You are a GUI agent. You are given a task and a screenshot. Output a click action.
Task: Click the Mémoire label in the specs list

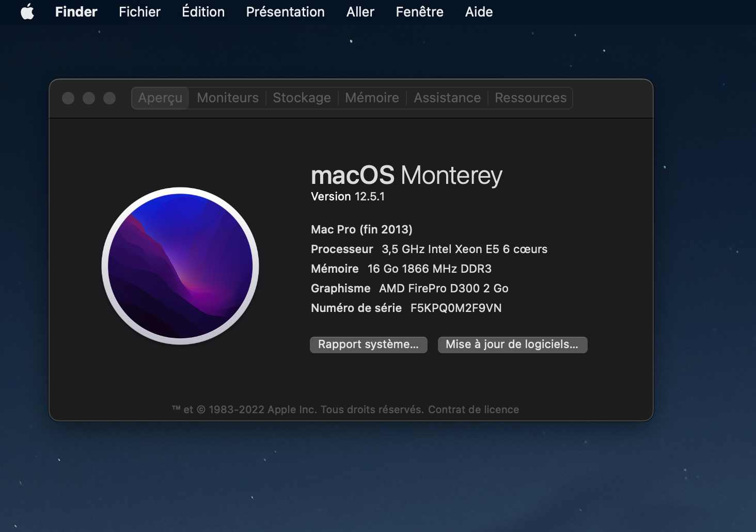(x=335, y=269)
